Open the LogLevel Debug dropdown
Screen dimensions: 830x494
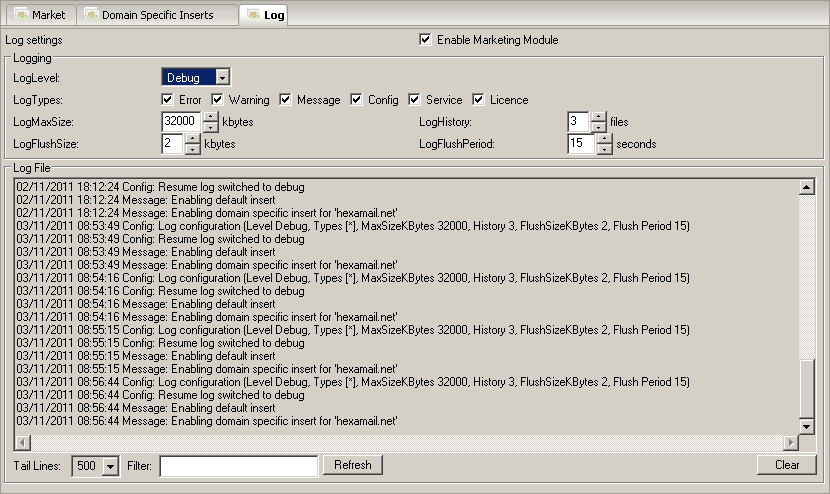tap(223, 78)
